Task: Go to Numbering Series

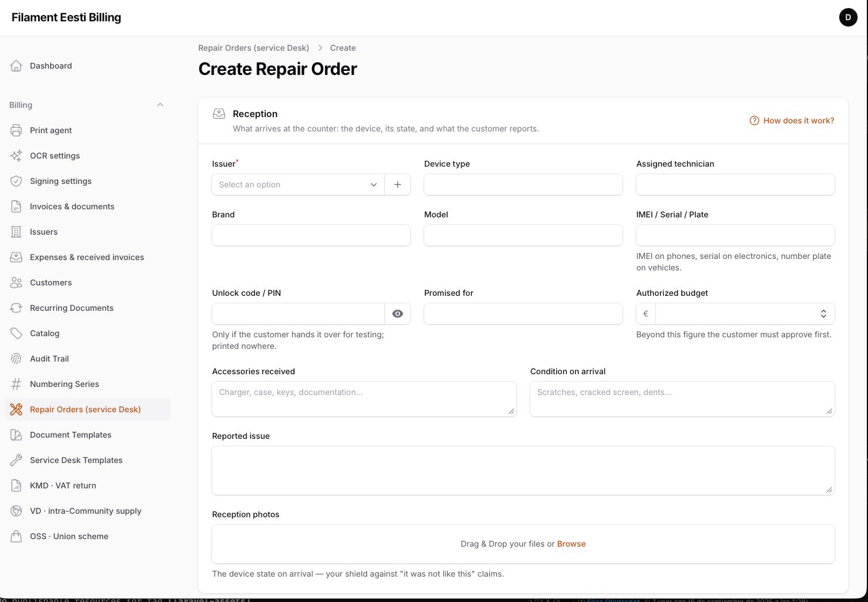Action: (x=88, y=384)
